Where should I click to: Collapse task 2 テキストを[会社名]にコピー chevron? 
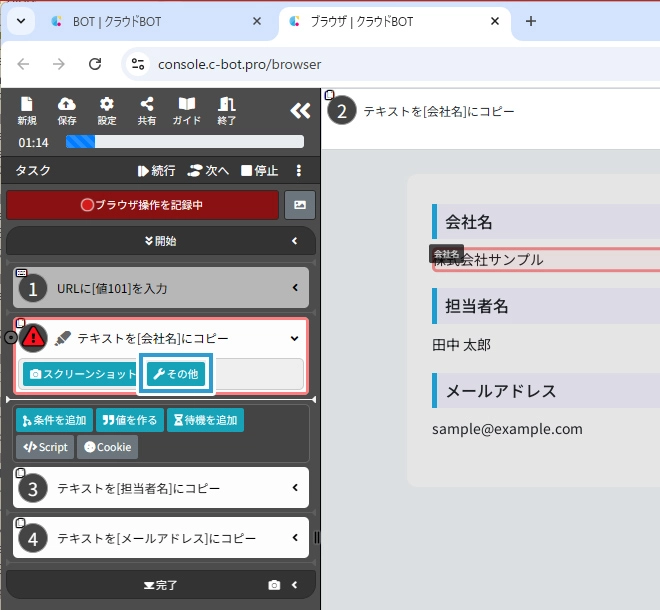[294, 339]
